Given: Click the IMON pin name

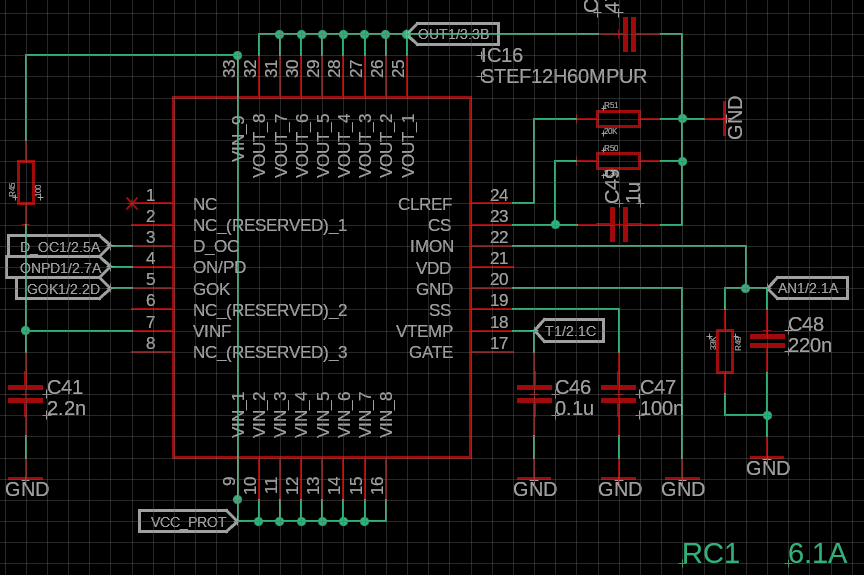Looking at the screenshot, I should point(431,246).
